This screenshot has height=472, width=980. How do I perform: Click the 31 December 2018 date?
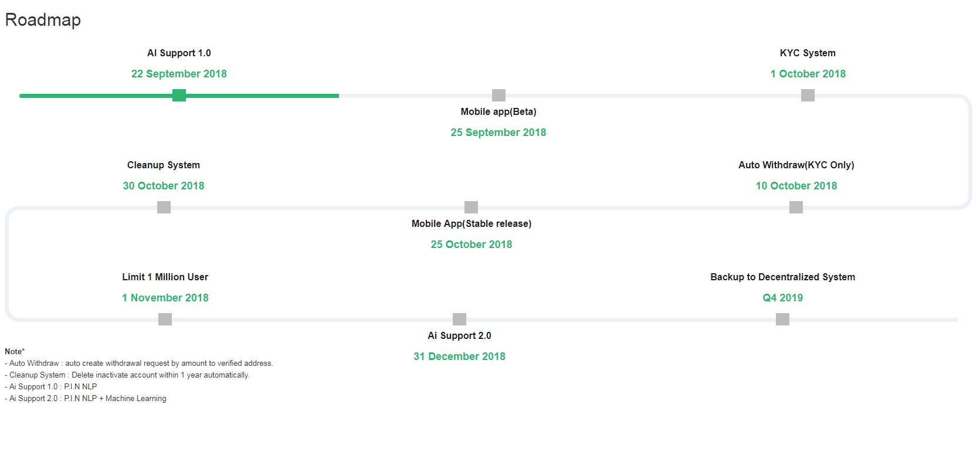[x=459, y=356]
